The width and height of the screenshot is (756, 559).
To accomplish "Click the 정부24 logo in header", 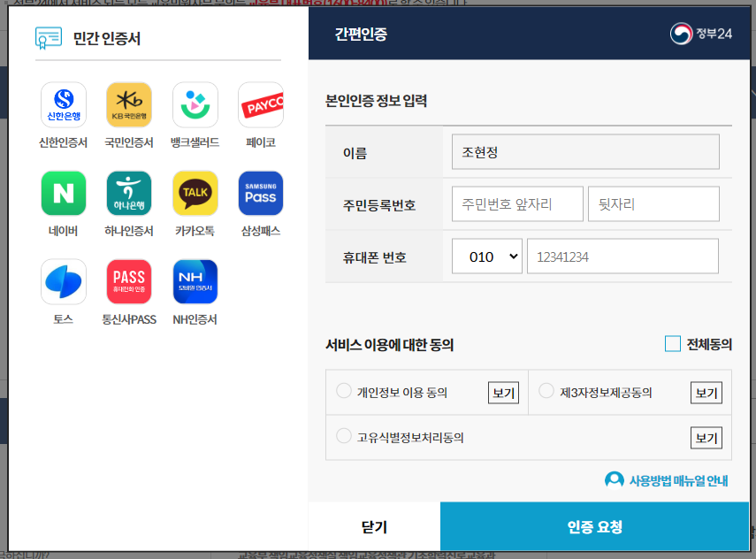I will 701,34.
